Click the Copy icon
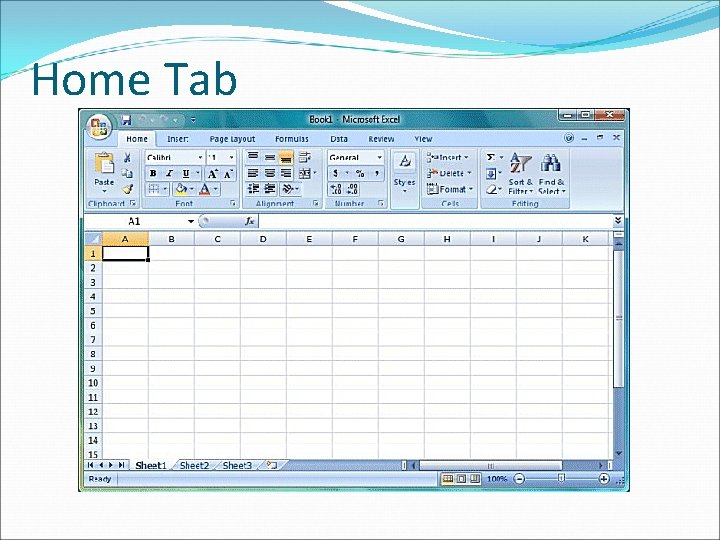The image size is (720, 540). tap(127, 173)
